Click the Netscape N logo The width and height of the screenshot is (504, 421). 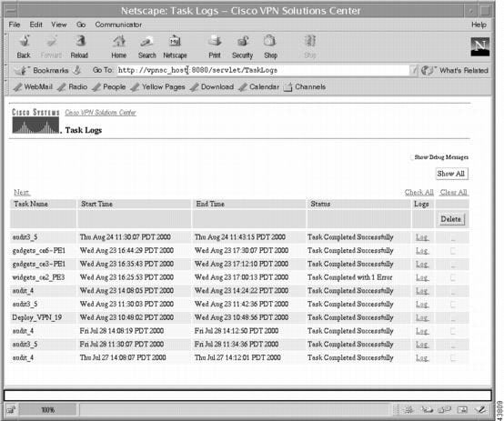tap(480, 46)
